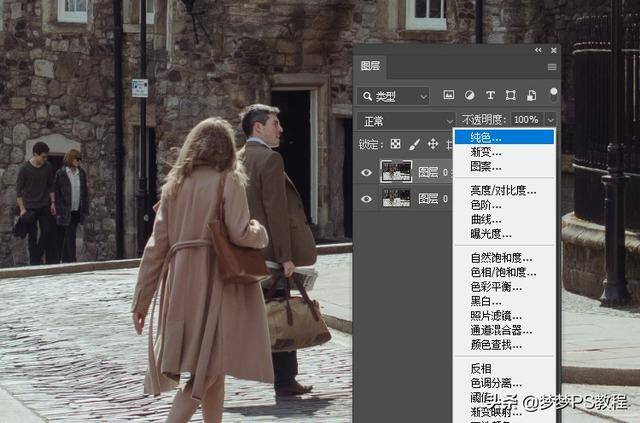Choose 图案... from the menu

click(504, 166)
